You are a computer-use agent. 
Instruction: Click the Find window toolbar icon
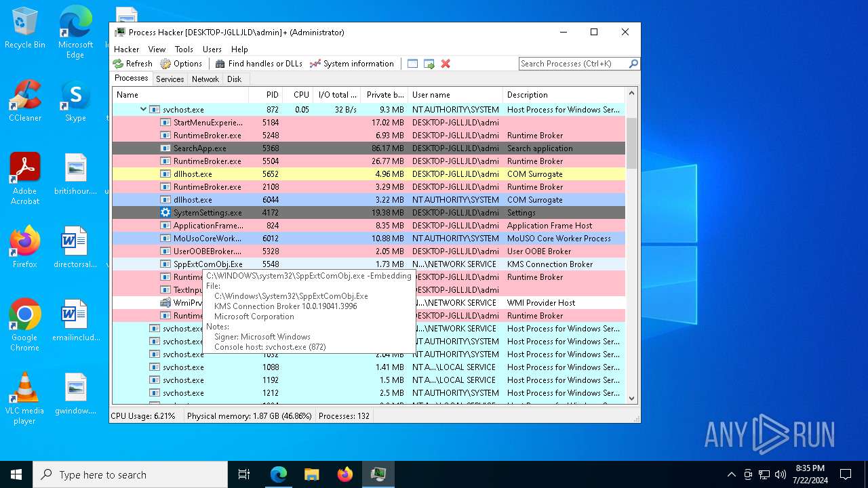click(412, 64)
